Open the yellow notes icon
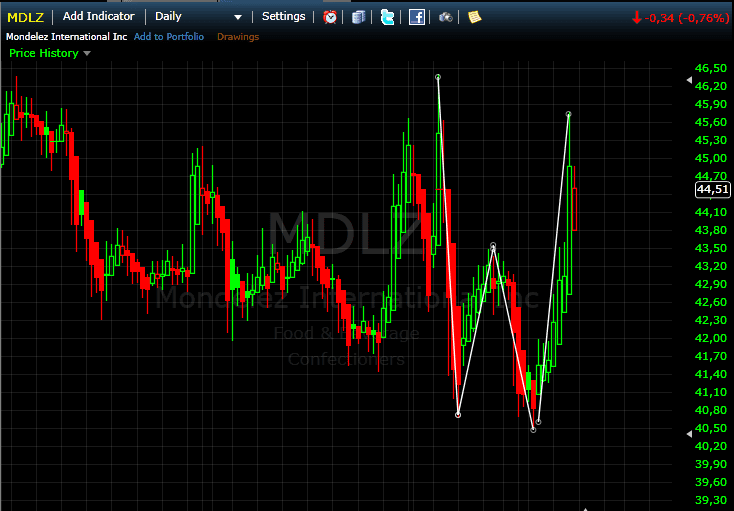734x511 pixels. pos(474,17)
